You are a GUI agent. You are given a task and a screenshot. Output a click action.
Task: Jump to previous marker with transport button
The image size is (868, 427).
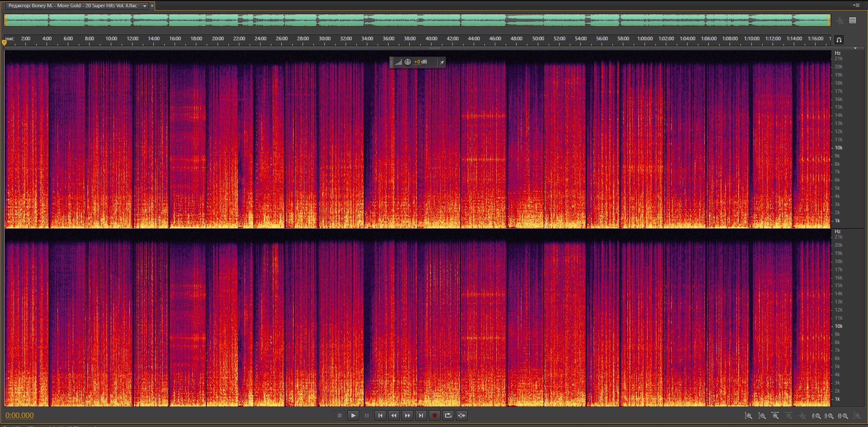[x=380, y=415]
